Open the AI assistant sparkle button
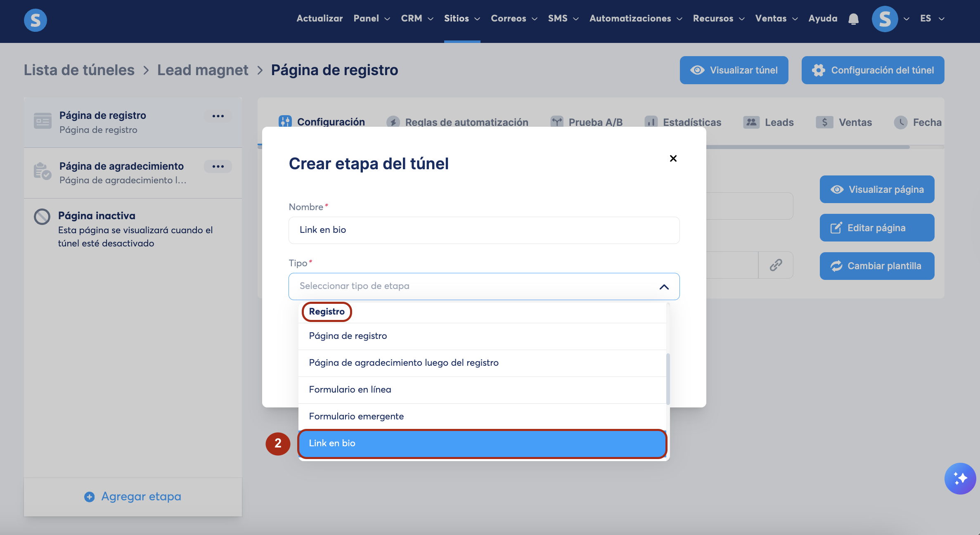 pyautogui.click(x=960, y=478)
